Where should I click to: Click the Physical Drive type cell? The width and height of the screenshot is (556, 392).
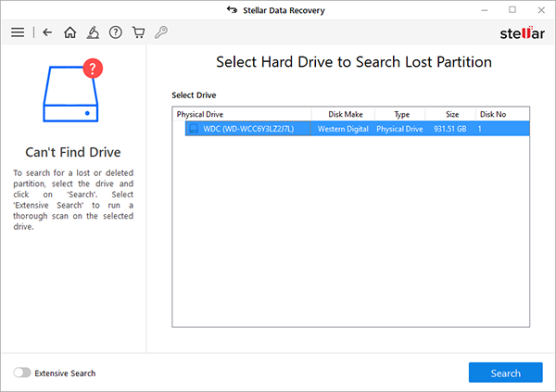pyautogui.click(x=399, y=129)
